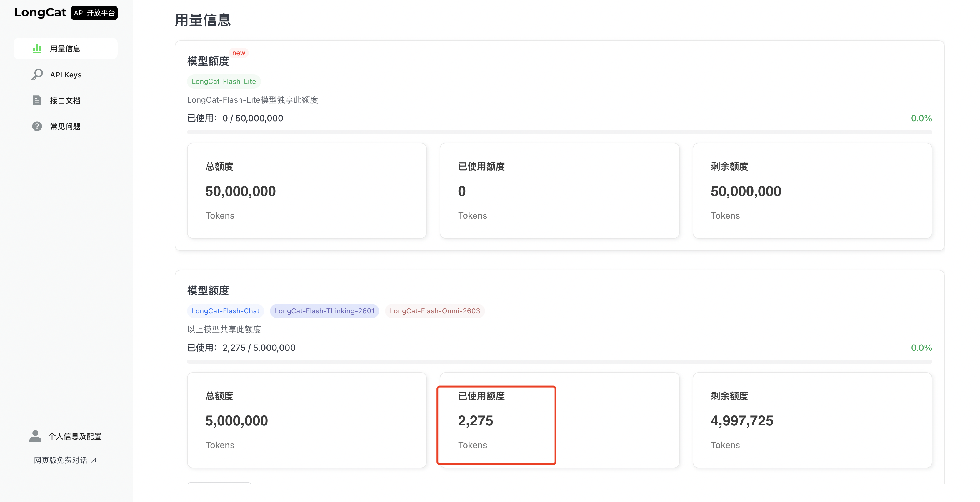Open the API Keys menu item
This screenshot has width=980, height=502.
click(x=66, y=75)
